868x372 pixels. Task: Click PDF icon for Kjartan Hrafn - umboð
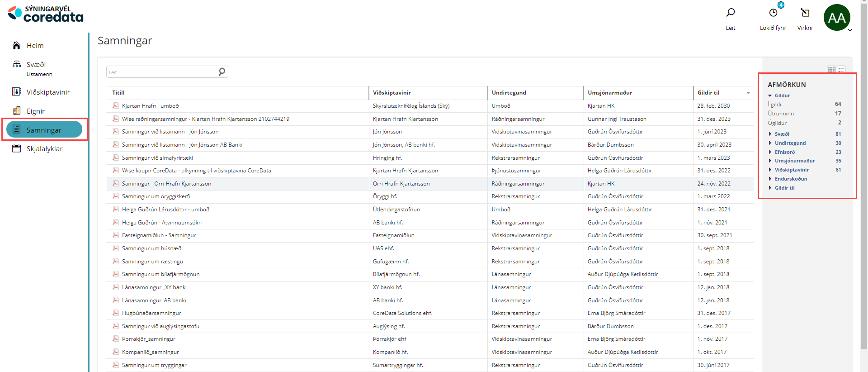(x=116, y=105)
